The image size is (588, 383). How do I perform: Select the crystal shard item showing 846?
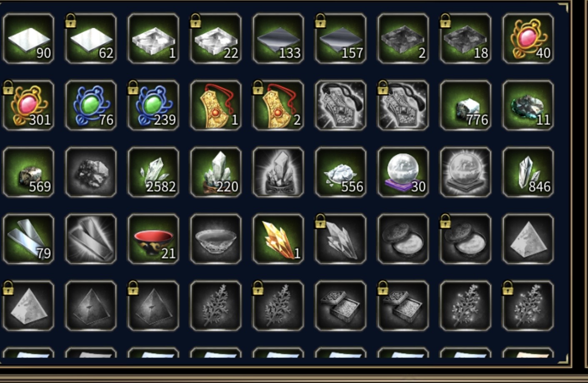[528, 172]
